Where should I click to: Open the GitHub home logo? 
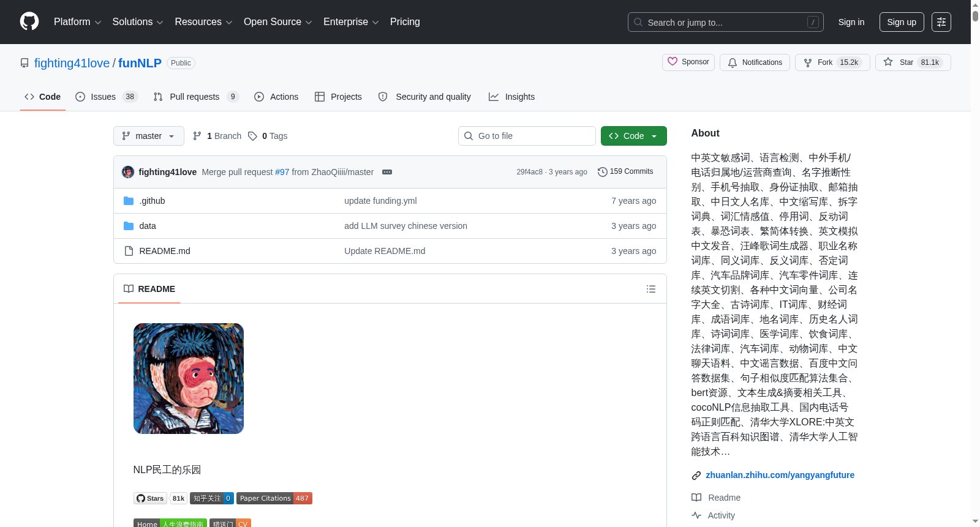(x=29, y=22)
